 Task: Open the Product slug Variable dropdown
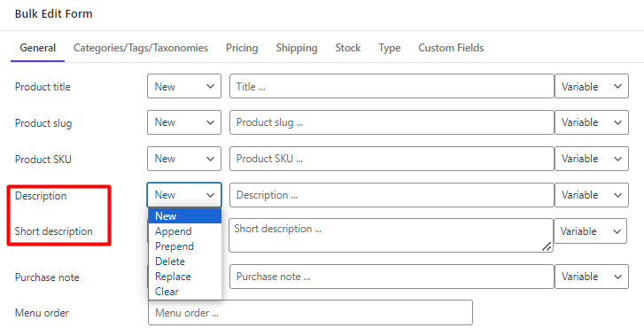[592, 122]
